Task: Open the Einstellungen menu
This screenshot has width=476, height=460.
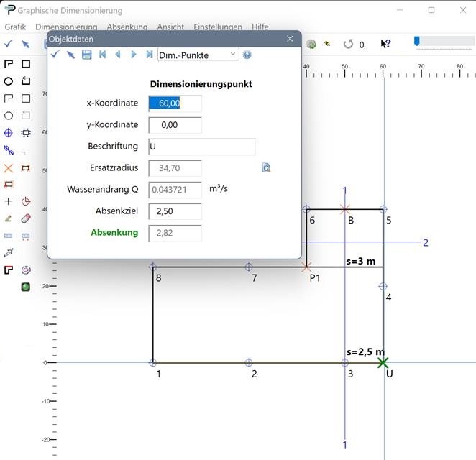Action: point(218,27)
